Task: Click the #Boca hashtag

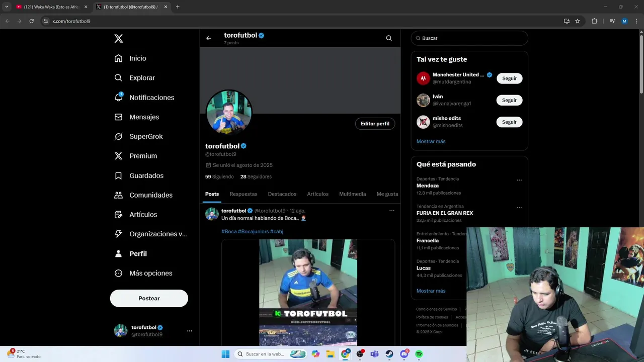Action: point(229,231)
